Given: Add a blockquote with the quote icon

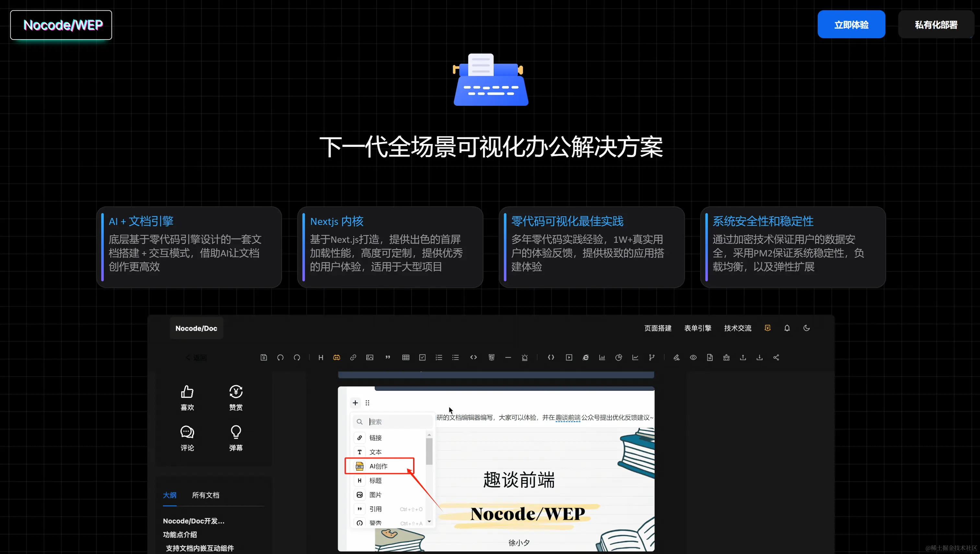Looking at the screenshot, I should pyautogui.click(x=388, y=357).
